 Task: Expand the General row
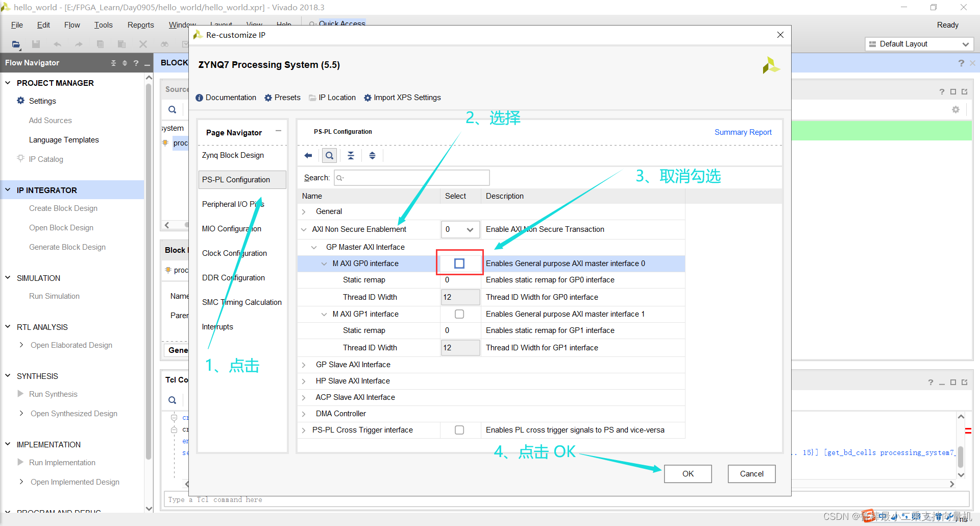pos(304,211)
